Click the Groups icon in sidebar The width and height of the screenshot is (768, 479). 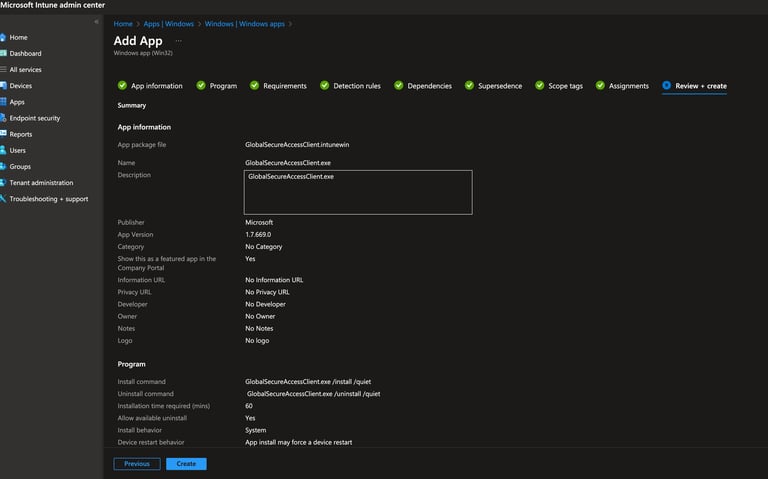(x=3, y=167)
